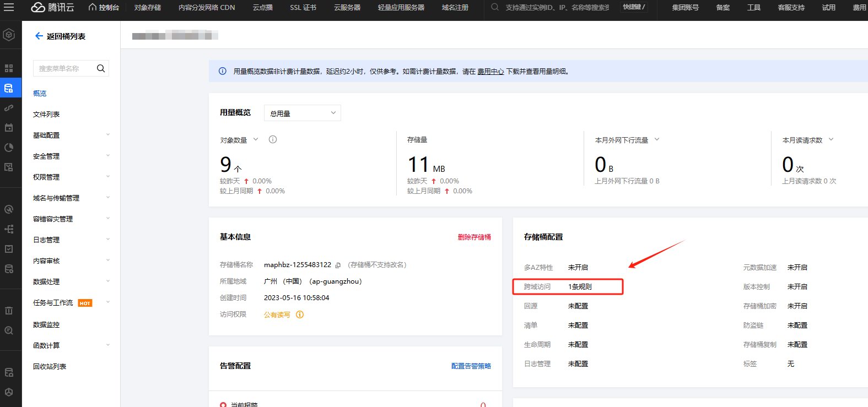This screenshot has height=407, width=868.
Task: Focus the top instance search field
Action: pos(558,7)
